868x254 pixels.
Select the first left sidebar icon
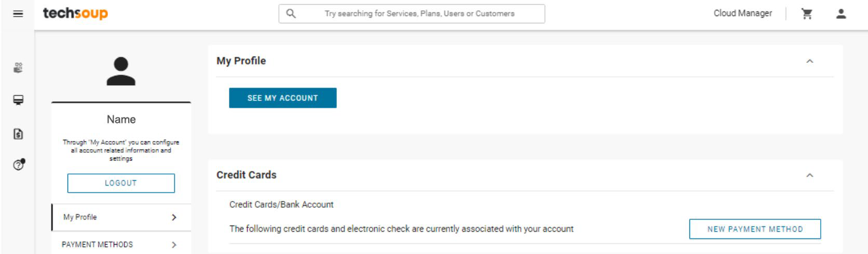(x=18, y=68)
